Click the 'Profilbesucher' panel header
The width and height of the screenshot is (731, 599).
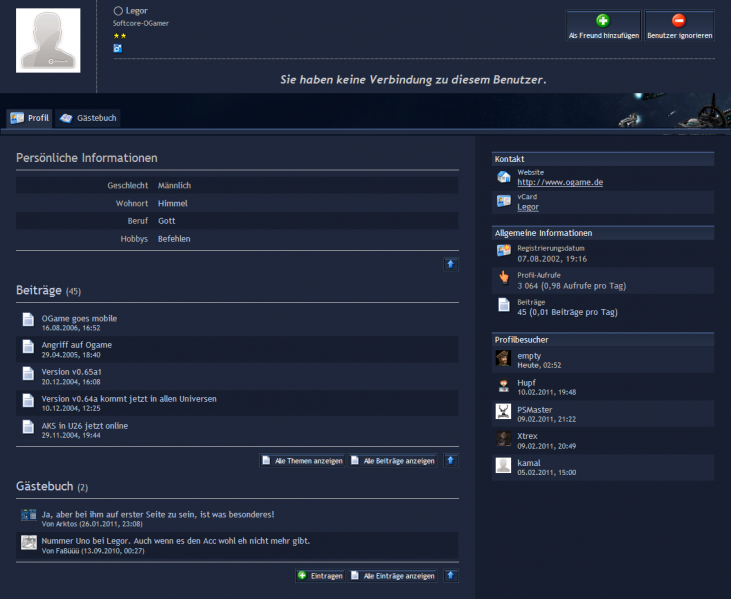tap(603, 339)
